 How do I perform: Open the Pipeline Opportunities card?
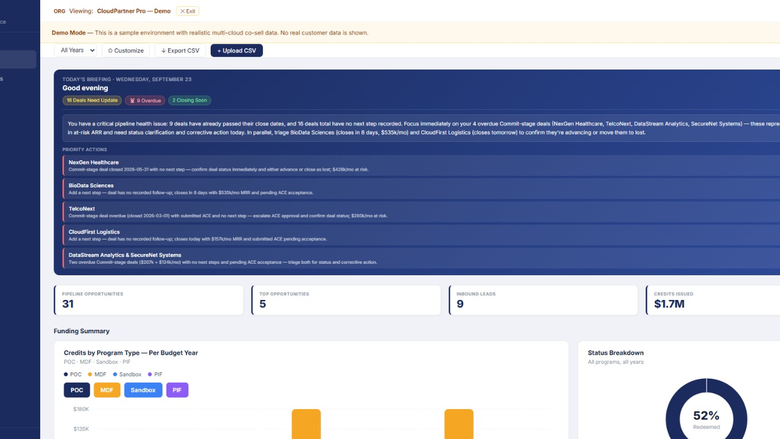pyautogui.click(x=149, y=300)
